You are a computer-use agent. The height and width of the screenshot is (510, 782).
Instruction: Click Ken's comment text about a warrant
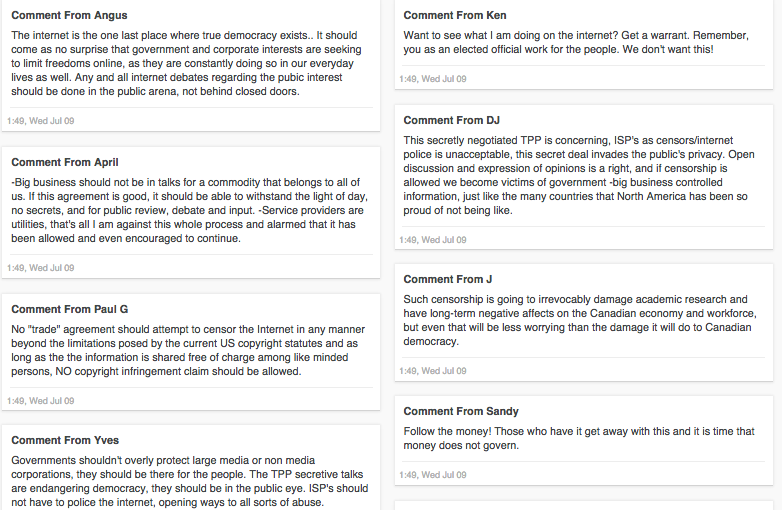click(577, 42)
